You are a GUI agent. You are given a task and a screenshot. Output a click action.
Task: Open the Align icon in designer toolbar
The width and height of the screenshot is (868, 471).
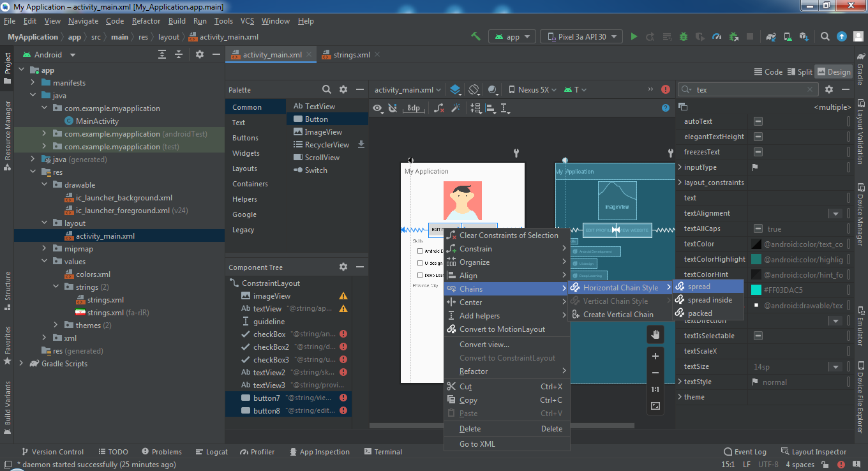[491, 108]
